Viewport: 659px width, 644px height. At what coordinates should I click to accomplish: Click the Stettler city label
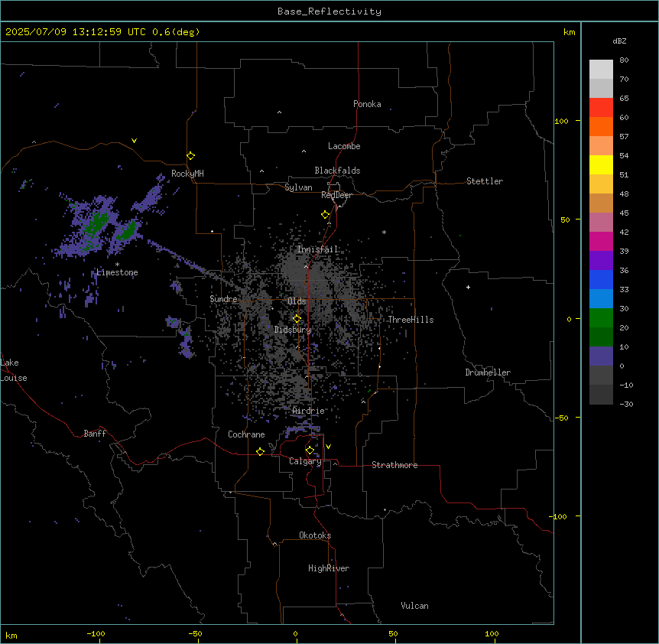coord(485,181)
